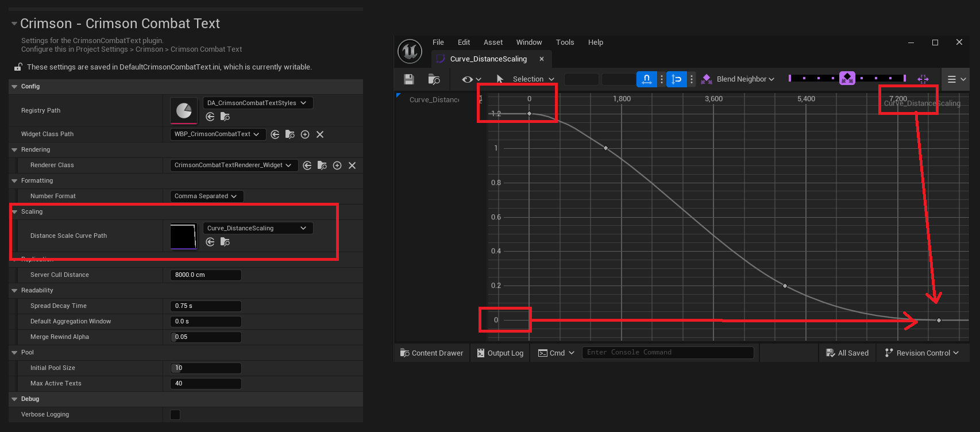Click the Merge Rewind Alpha slider field
Viewport: 980px width, 432px height.
click(206, 337)
